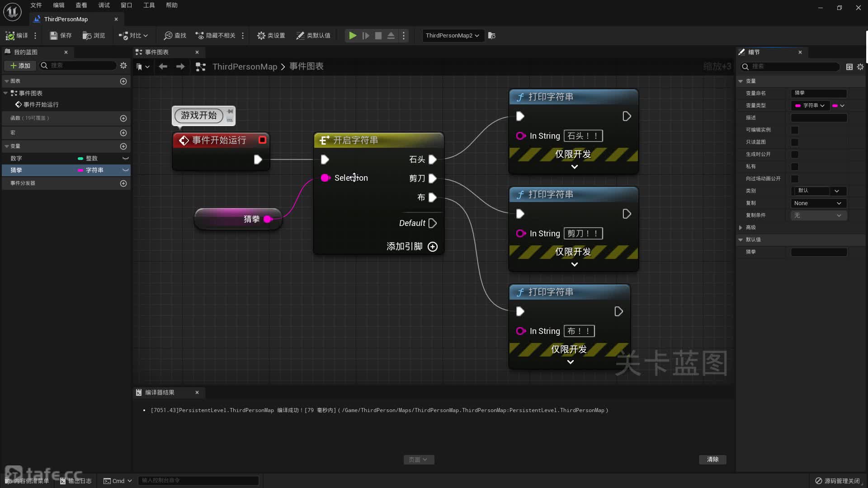The width and height of the screenshot is (868, 488).
Task: Open the 查看 menu
Action: click(x=81, y=5)
